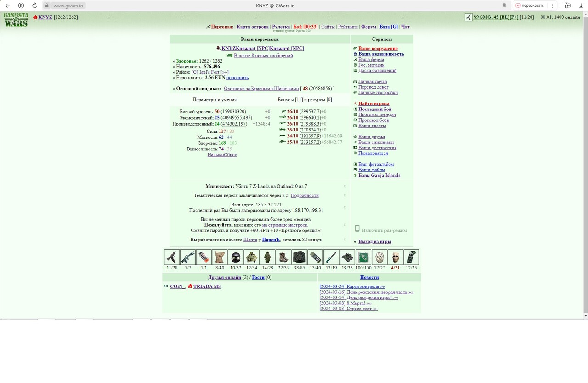Open syndicate Охотники за Красными Шапочками
The image size is (588, 383).
261,88
